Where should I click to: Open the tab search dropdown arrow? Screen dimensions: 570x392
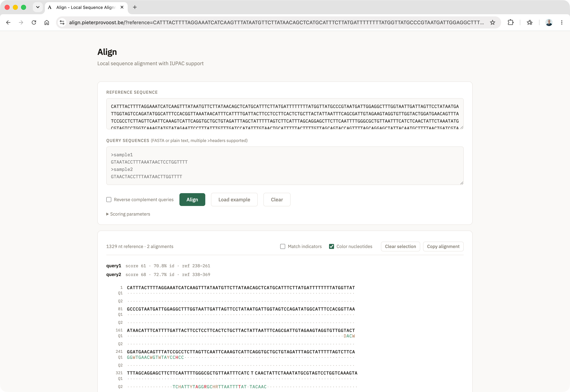click(38, 7)
